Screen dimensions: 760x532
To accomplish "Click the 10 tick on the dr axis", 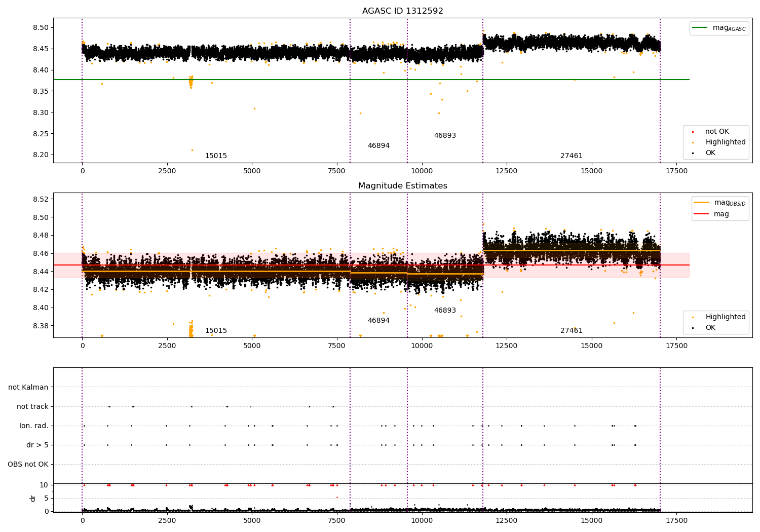I will (x=44, y=485).
